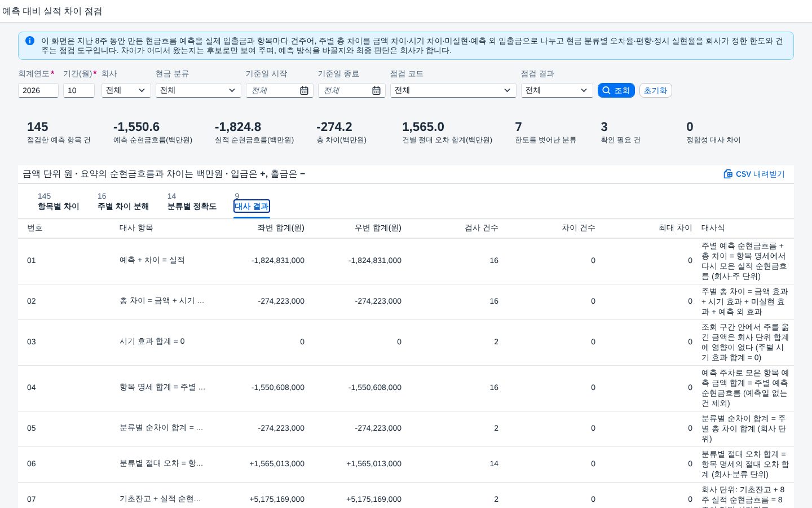This screenshot has height=508, width=812.
Task: Click the info icon in the description banner
Action: point(30,41)
